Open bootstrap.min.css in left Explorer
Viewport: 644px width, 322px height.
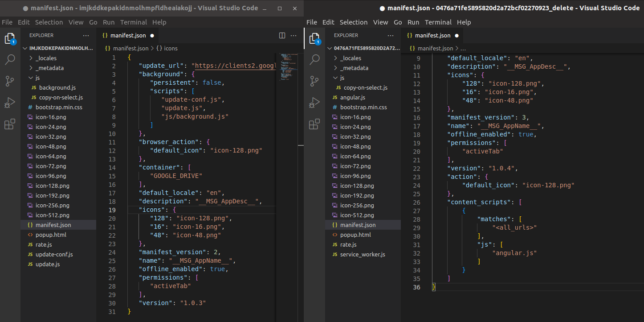pyautogui.click(x=58, y=107)
